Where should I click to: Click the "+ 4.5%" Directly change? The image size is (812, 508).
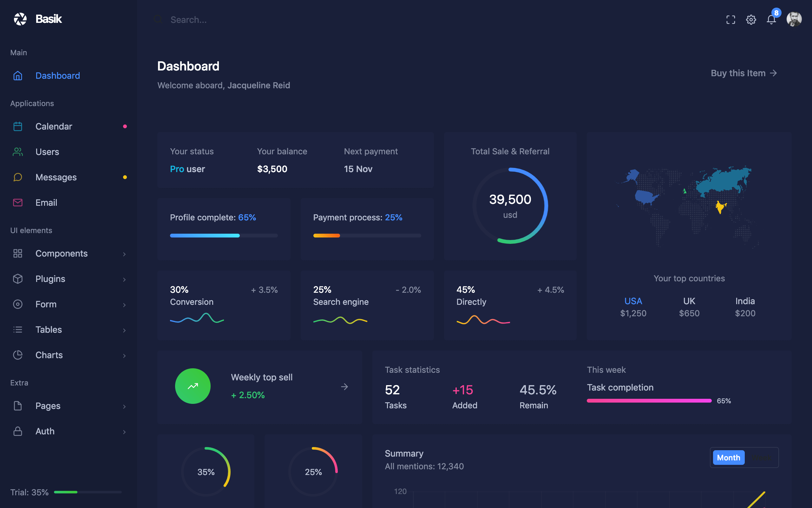(551, 290)
